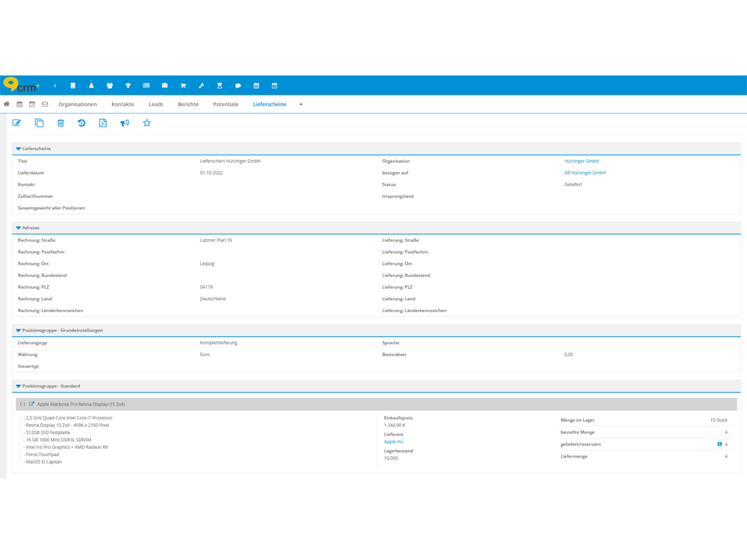Follow the Apple Inc. supplier link
Viewport: 747px width, 560px height.
pos(394,442)
